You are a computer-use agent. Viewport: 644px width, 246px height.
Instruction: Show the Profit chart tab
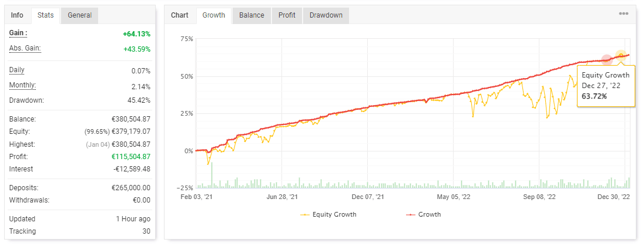287,15
